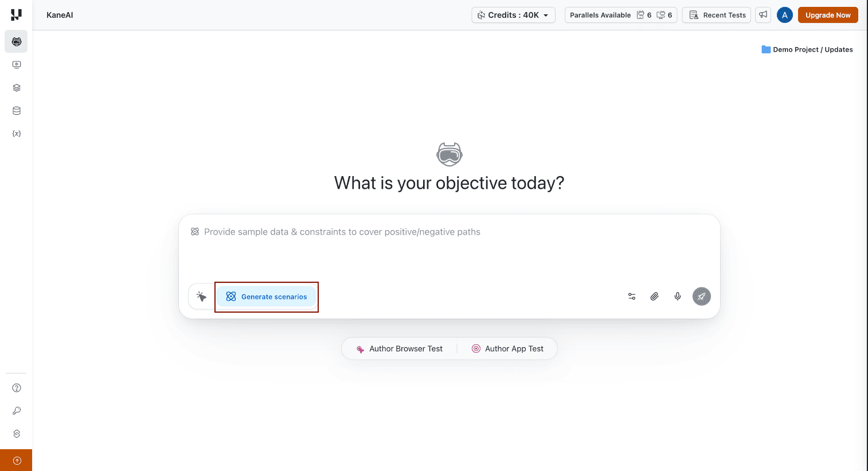Click the paperclip attach file icon
Screen dimensions: 868x471
[x=655, y=297]
